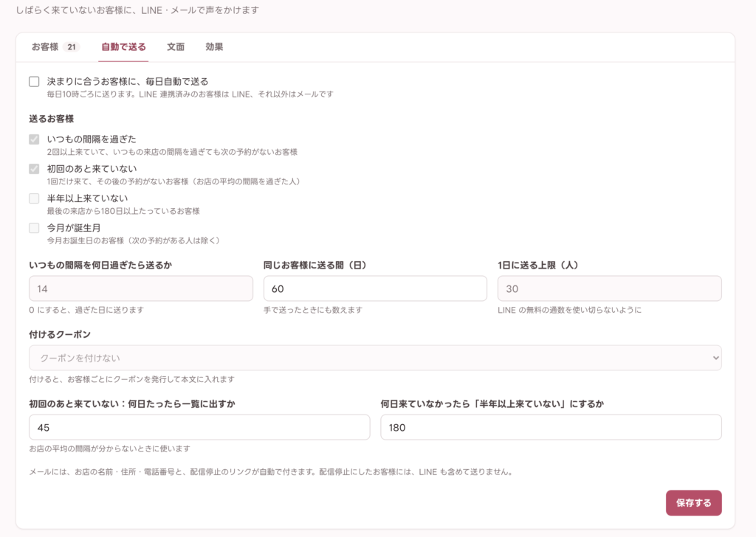Click the 同じお客様に送る間 field showing 60
The image size is (756, 537).
(375, 288)
